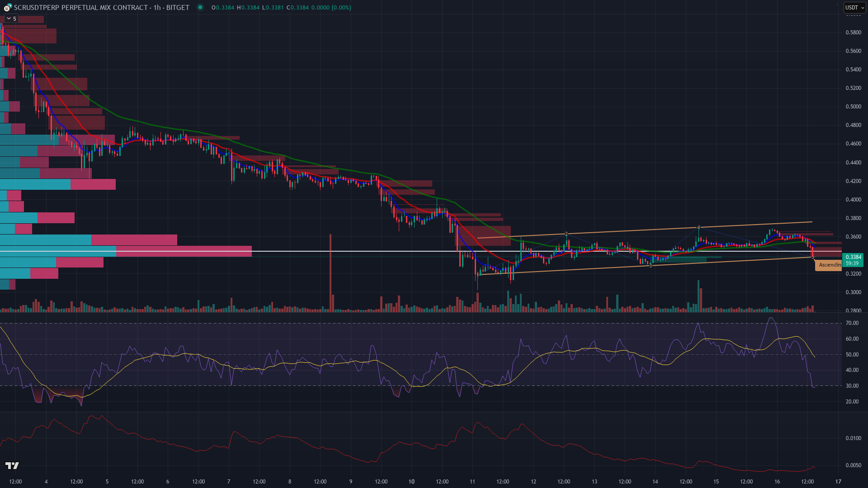Click the green market-open status dot
Image resolution: width=868 pixels, height=488 pixels.
[x=200, y=7]
